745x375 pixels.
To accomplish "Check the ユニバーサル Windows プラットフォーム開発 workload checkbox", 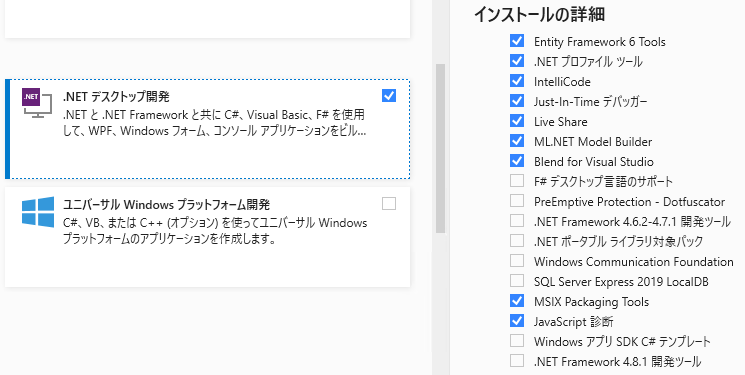I will tap(389, 203).
